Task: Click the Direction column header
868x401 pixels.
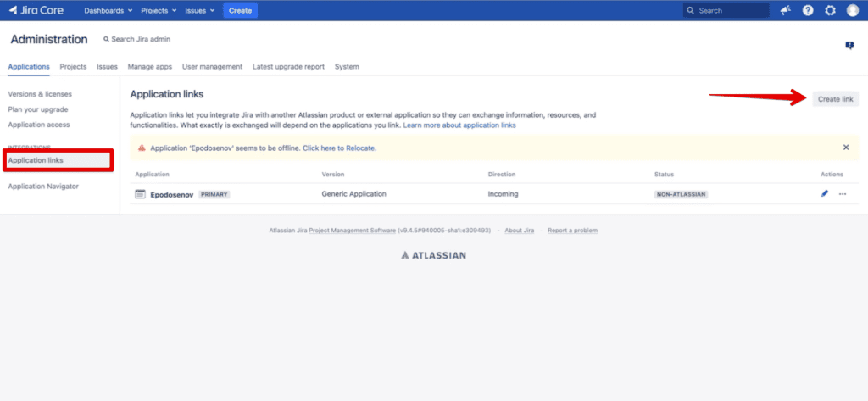Action: point(502,174)
